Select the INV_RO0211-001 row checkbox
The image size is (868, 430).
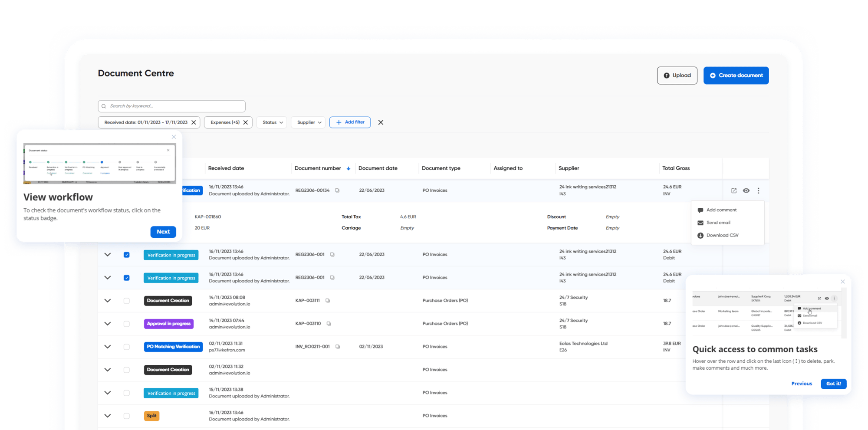(127, 347)
